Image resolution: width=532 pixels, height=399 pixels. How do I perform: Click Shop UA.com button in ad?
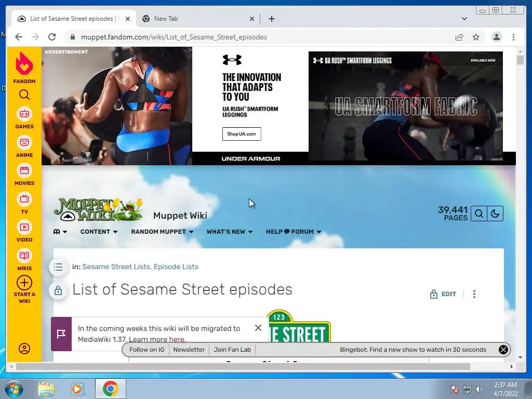click(x=242, y=134)
